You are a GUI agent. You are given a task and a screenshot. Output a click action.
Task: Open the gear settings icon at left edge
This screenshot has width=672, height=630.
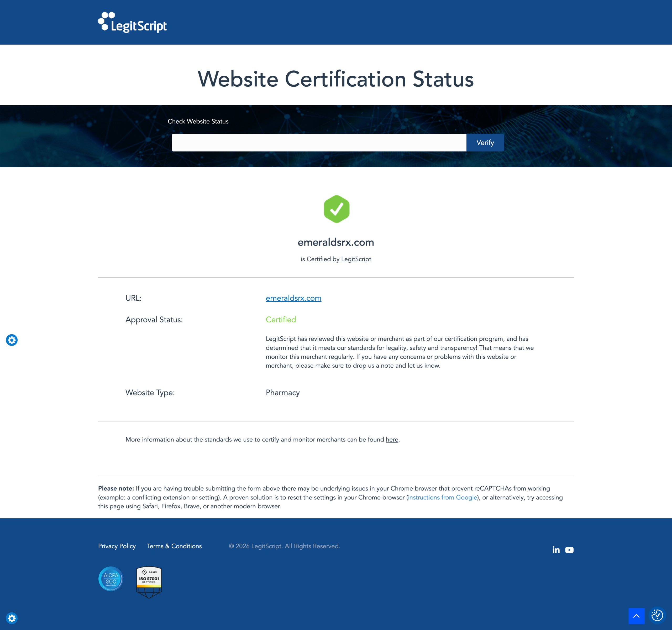pos(12,340)
